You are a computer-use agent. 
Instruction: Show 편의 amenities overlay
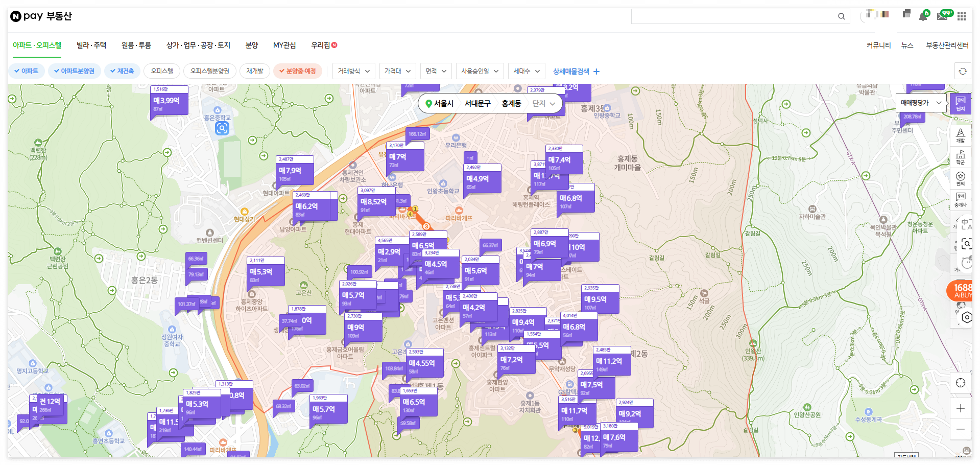[x=961, y=179]
